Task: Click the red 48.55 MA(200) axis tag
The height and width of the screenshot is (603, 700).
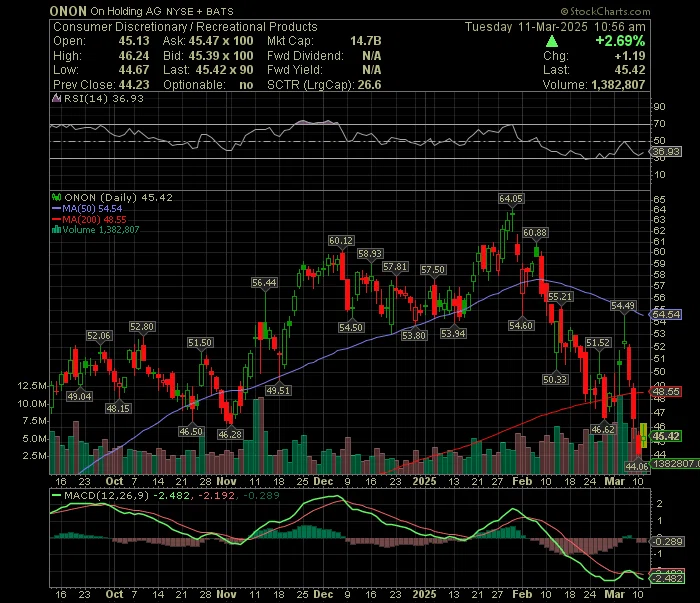Action: [666, 392]
